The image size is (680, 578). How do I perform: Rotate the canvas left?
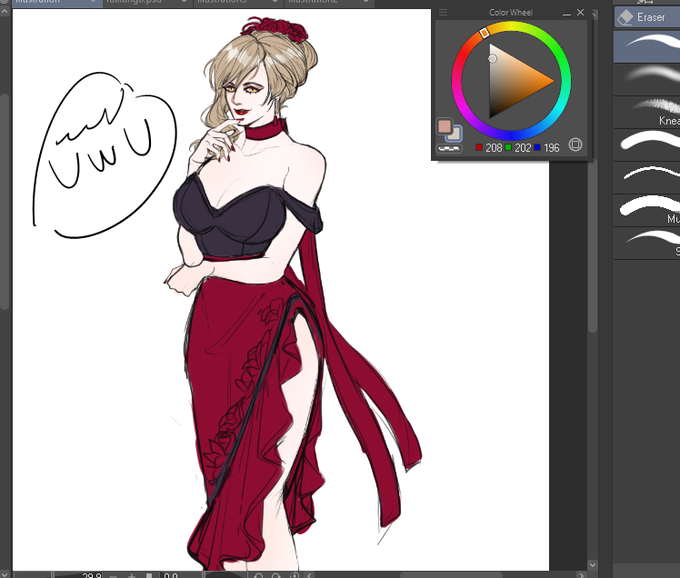258,576
